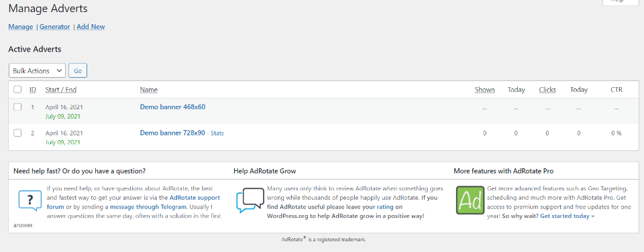Screen dimensions: 644x252
Task: Toggle the select-all adverts checkbox
Action: point(17,89)
